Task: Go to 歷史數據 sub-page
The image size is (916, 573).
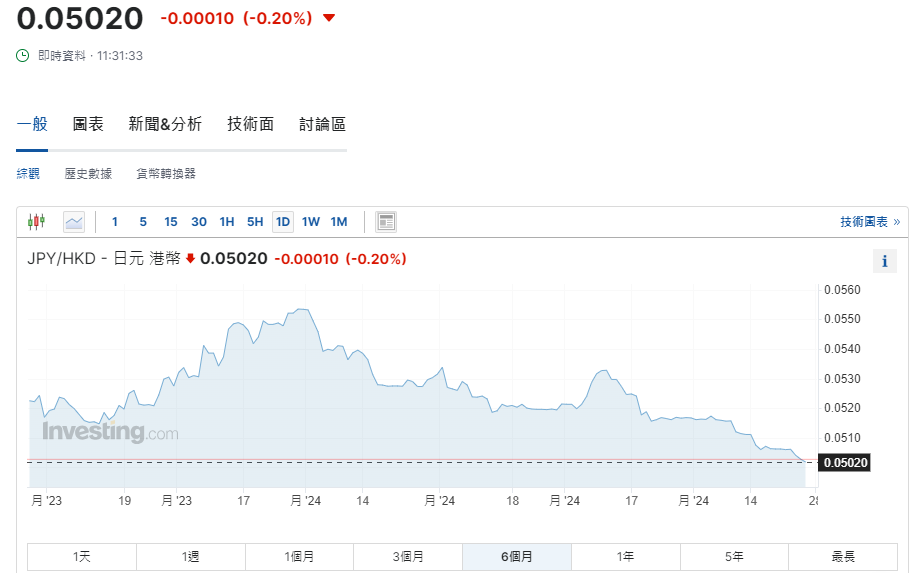Action: tap(88, 174)
